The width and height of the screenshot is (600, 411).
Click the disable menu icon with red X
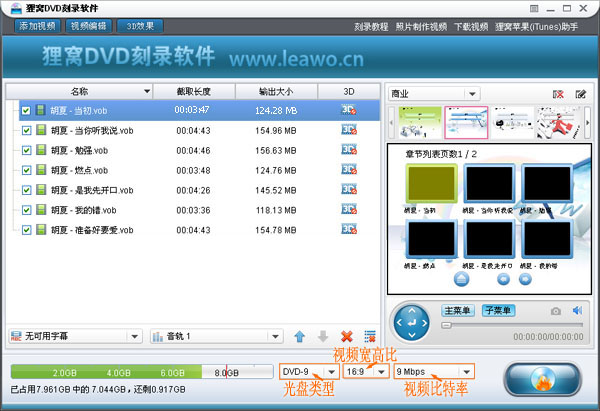558,94
